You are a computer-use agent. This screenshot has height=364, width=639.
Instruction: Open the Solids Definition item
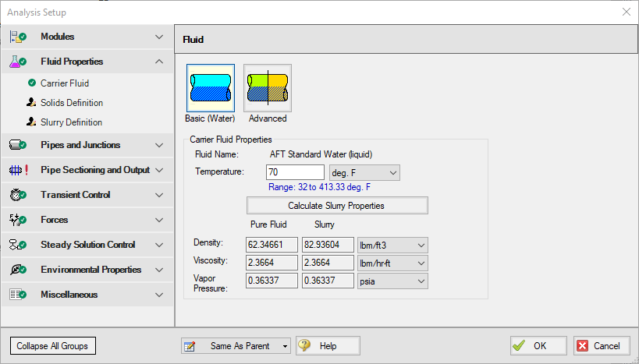coord(71,103)
